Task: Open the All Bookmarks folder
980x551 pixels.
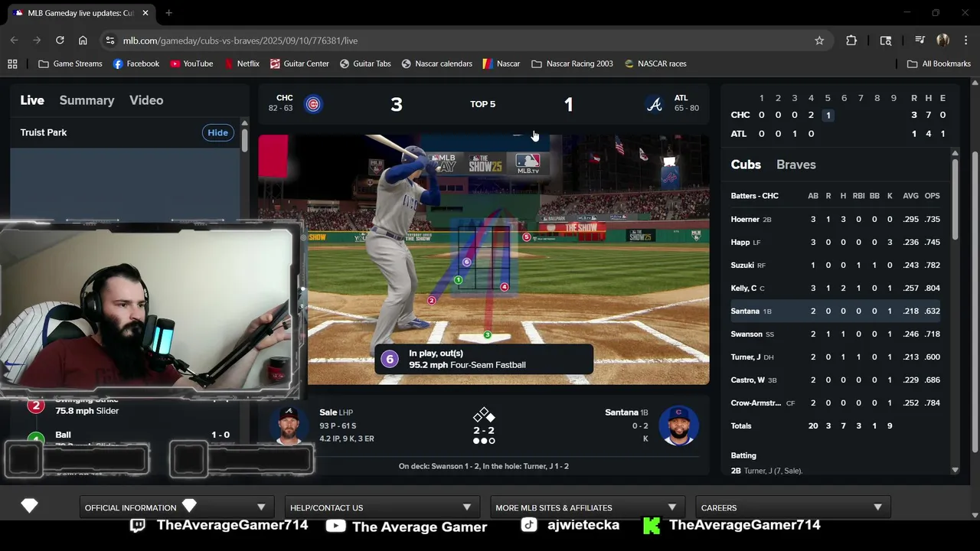Action: (939, 64)
